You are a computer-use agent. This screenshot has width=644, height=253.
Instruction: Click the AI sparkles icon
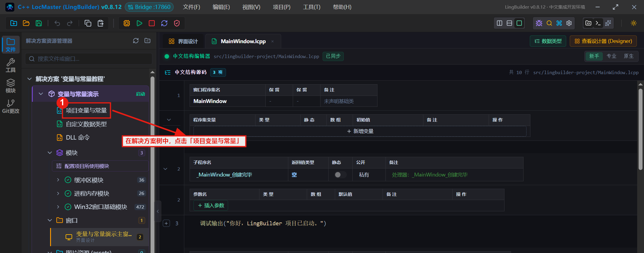point(608,23)
